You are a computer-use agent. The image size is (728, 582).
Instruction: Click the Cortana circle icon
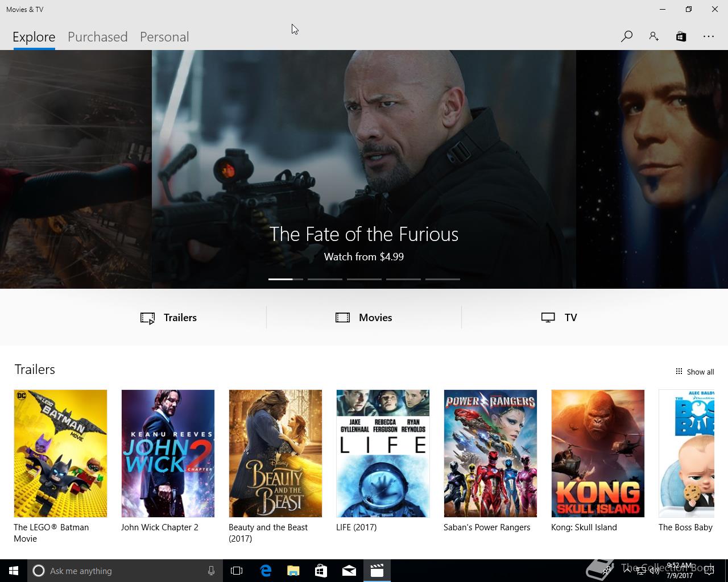tap(39, 571)
